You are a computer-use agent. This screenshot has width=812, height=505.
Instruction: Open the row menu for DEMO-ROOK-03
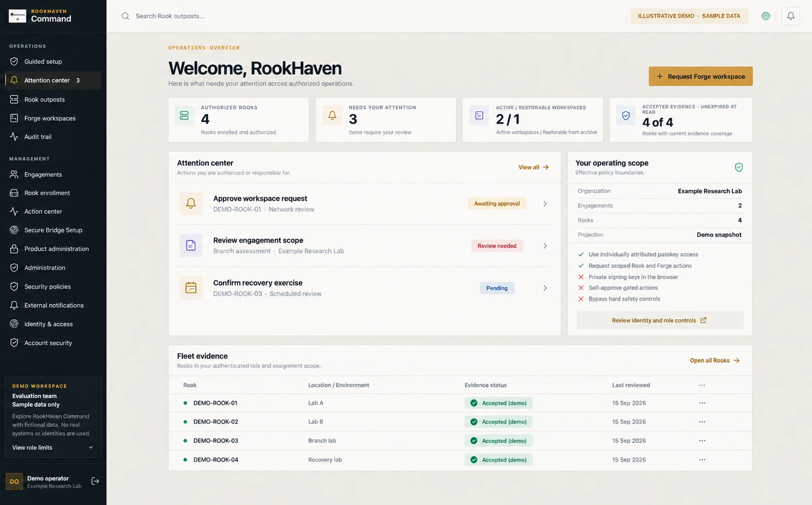click(x=702, y=441)
